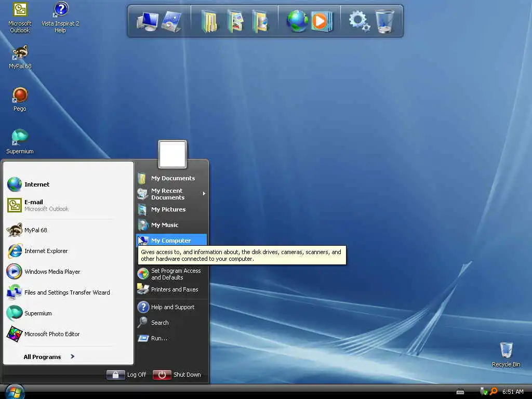This screenshot has width=532, height=399.
Task: Click the Log Off button
Action: tap(126, 375)
